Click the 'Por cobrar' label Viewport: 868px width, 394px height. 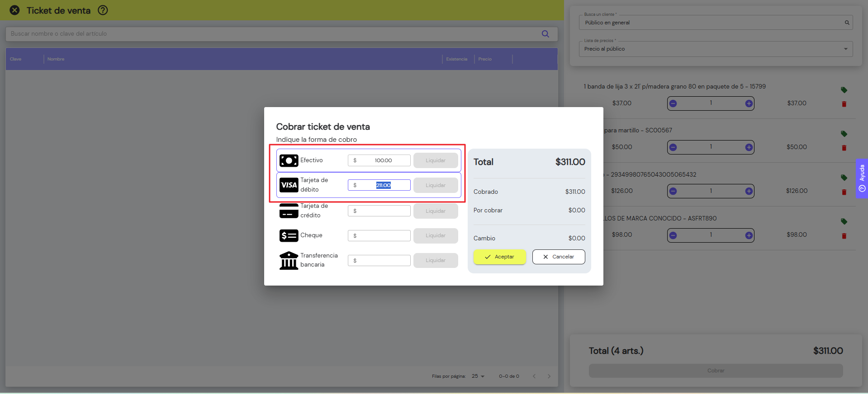(488, 210)
